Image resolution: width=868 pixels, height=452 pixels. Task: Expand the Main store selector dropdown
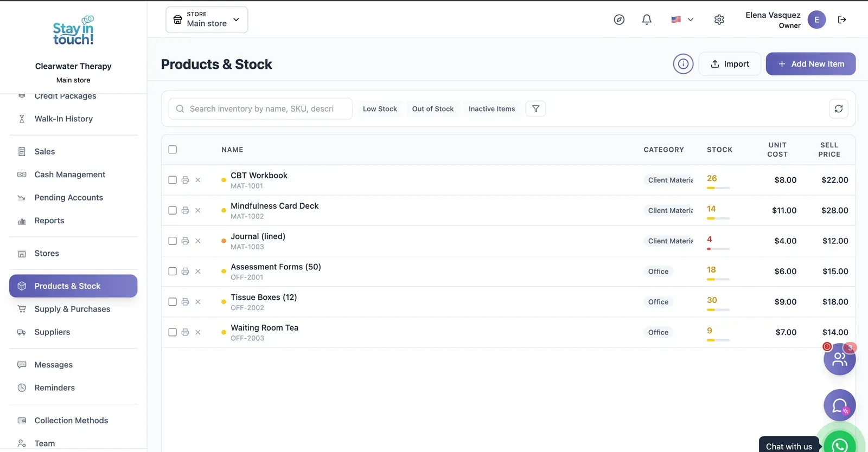(207, 20)
